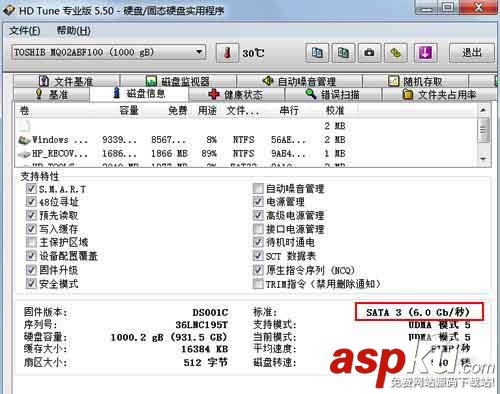This screenshot has height=394, width=500.
Task: Toggle the 原生指令序列 (NCQ) checkbox
Action: tap(258, 270)
